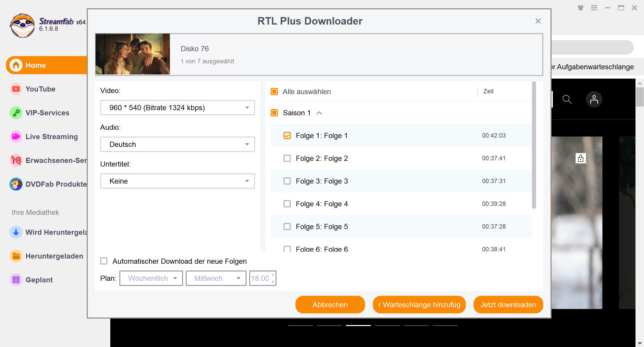Click the downloading arrow icon in Mediathek
This screenshot has width=644, height=347.
[x=16, y=232]
